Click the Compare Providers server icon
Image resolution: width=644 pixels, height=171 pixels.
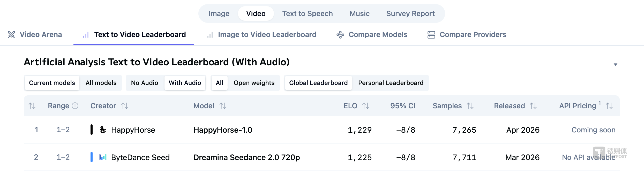tap(431, 35)
